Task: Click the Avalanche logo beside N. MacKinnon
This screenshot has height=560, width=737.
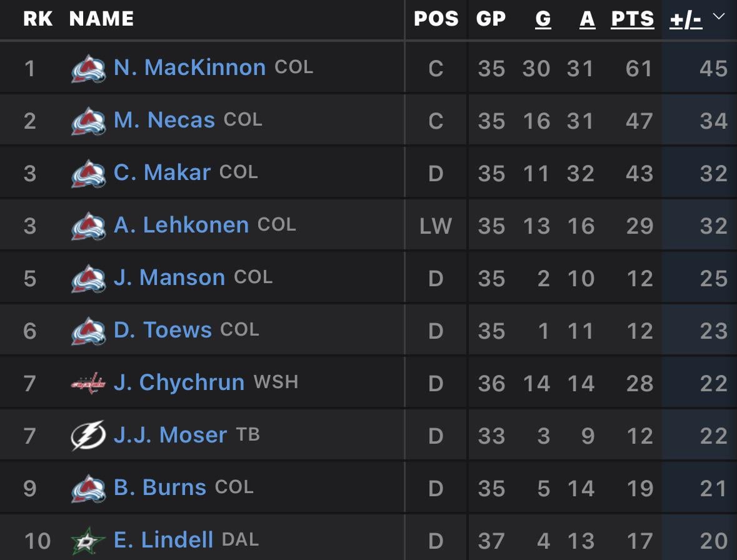Action: click(88, 69)
